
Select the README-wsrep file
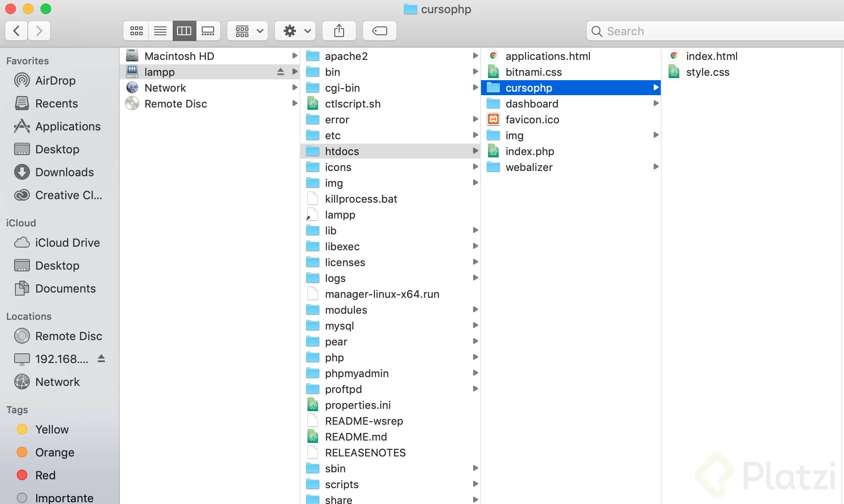click(390, 421)
